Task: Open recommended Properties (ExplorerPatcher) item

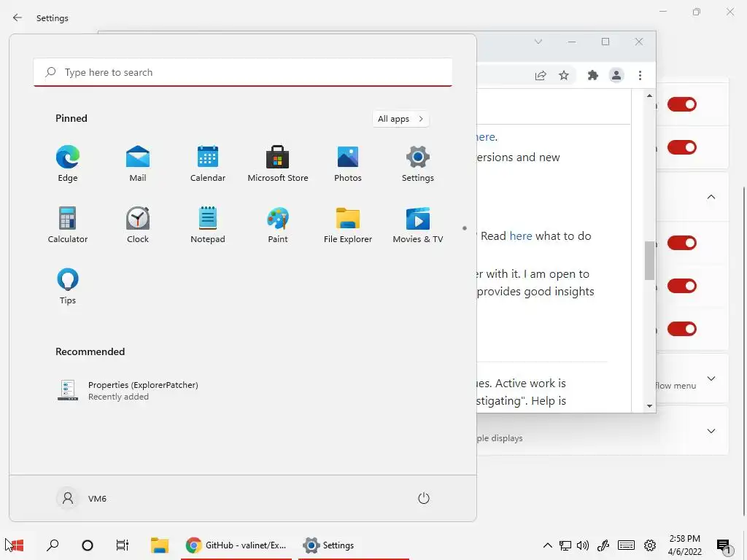Action: click(x=128, y=391)
